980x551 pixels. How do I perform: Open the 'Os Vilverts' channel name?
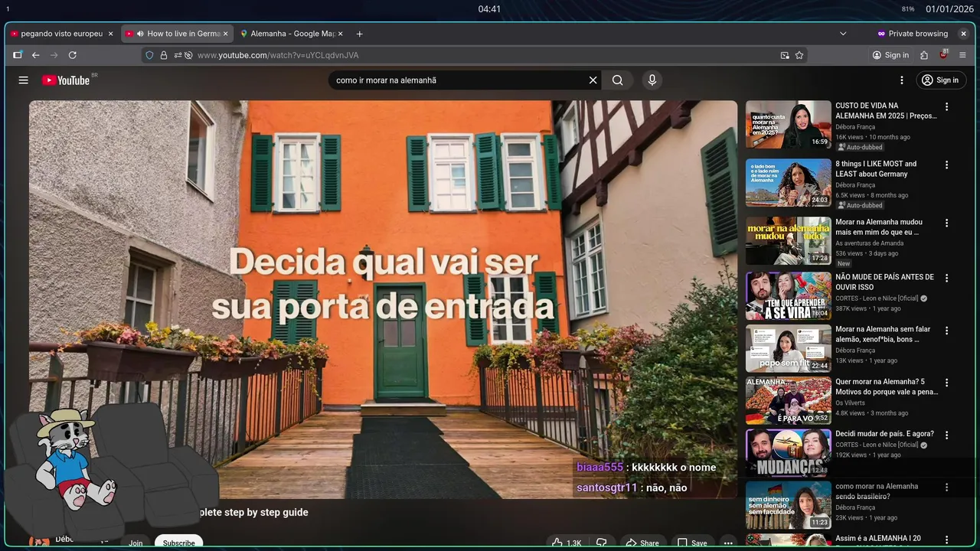850,403
